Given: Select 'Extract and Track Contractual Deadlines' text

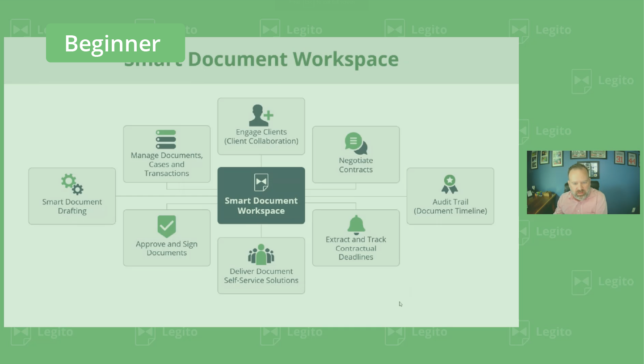Looking at the screenshot, I should coord(356,248).
